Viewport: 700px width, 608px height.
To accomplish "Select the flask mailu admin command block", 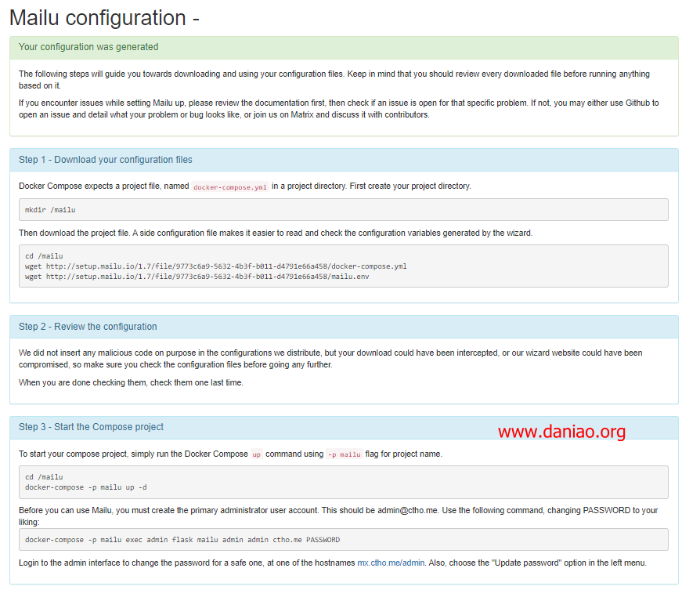I will tap(343, 540).
